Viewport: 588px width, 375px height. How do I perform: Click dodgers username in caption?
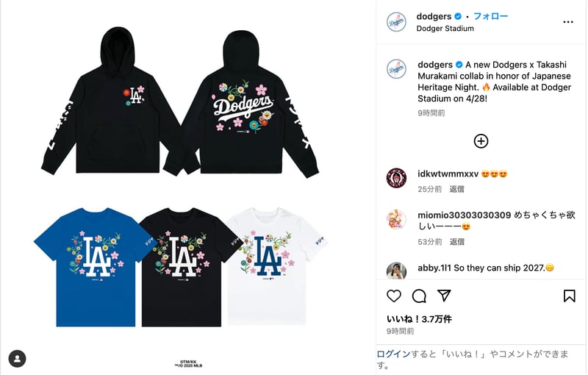435,65
